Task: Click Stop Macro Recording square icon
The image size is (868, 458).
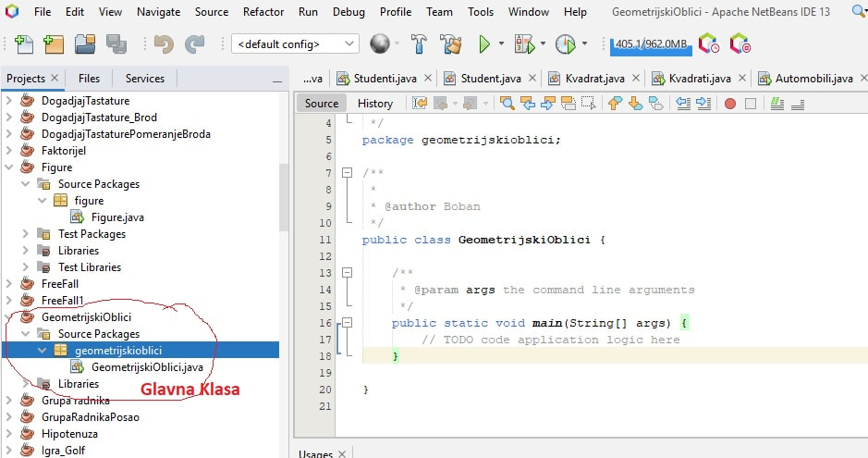Action: point(751,104)
